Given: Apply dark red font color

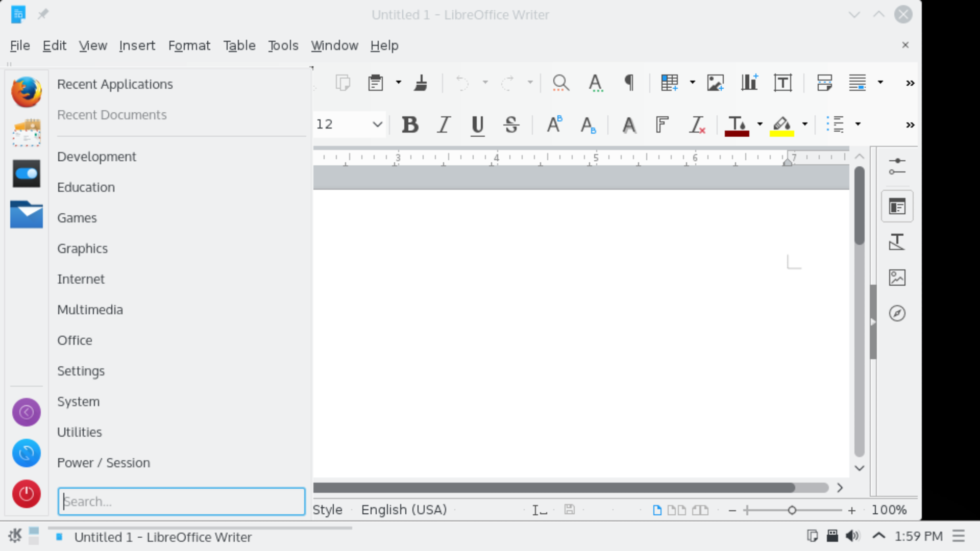Looking at the screenshot, I should tap(737, 126).
